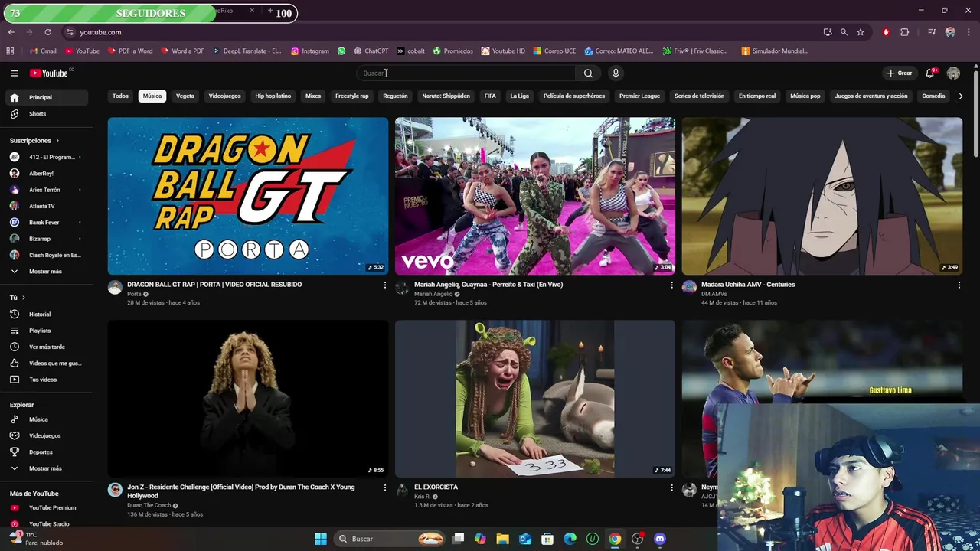The height and width of the screenshot is (551, 980).
Task: Open YouTube Studio in sidebar
Action: [x=46, y=523]
